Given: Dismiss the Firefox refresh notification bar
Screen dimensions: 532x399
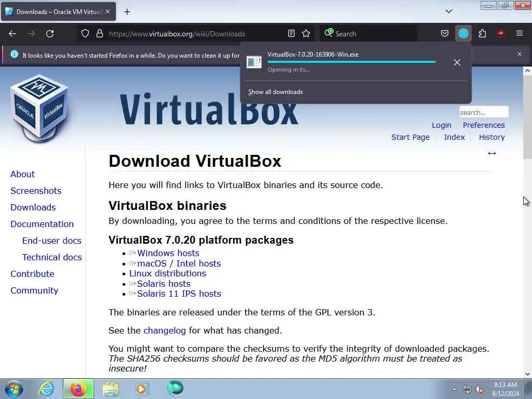Looking at the screenshot, I should (520, 54).
